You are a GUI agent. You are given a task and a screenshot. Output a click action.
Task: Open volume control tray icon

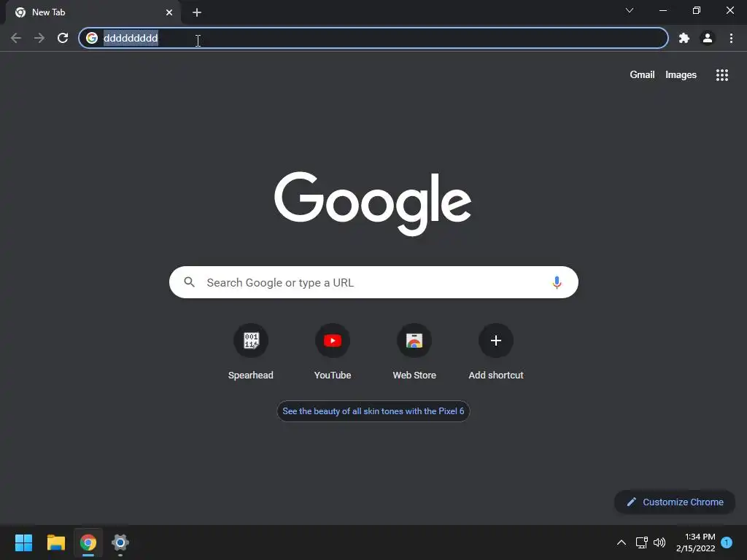pyautogui.click(x=659, y=542)
